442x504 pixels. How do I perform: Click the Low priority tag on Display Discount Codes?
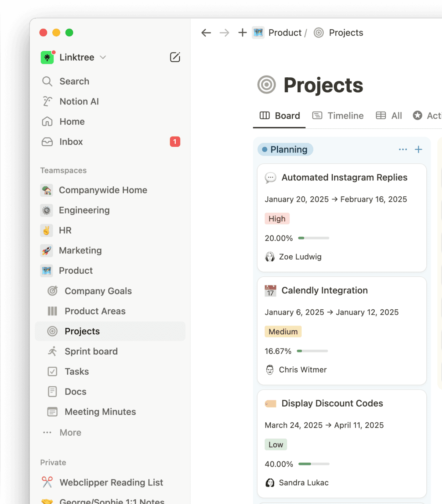click(276, 444)
